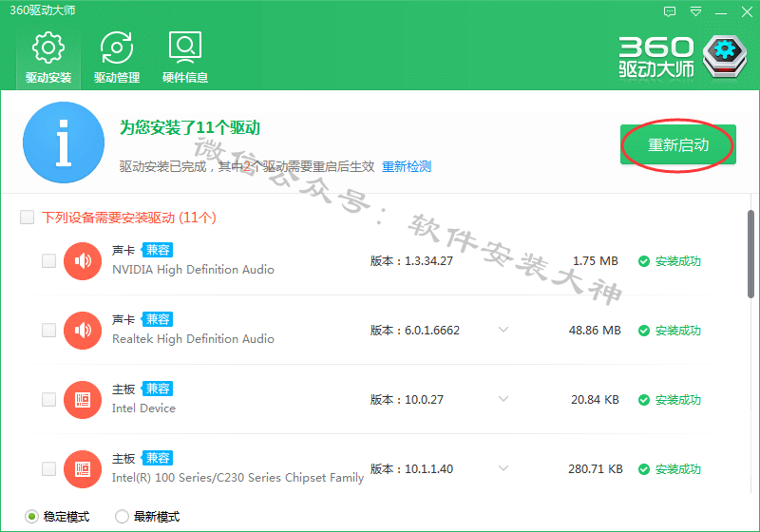Screen dimensions: 760x532
Task: Click the version text 1.3.34.27
Action: tap(428, 261)
